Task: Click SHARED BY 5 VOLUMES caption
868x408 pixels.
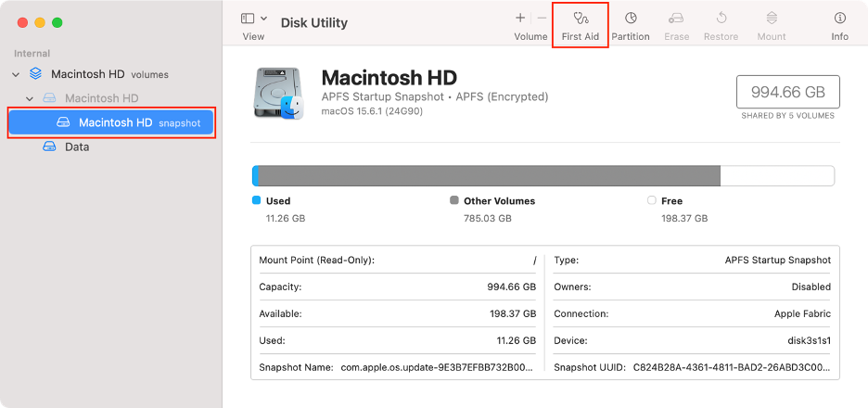Action: [x=787, y=116]
